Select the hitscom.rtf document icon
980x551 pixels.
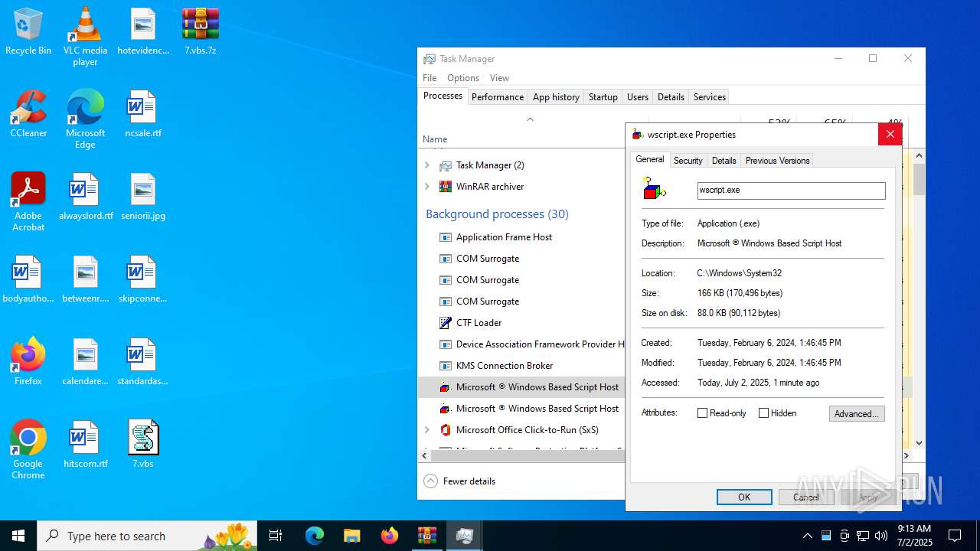point(85,445)
